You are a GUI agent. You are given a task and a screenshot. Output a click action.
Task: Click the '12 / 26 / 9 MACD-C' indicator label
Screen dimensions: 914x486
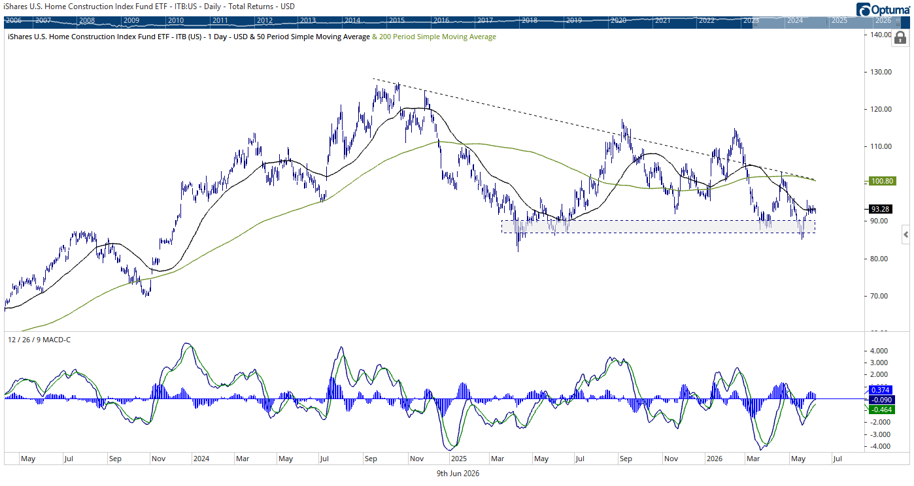[39, 340]
